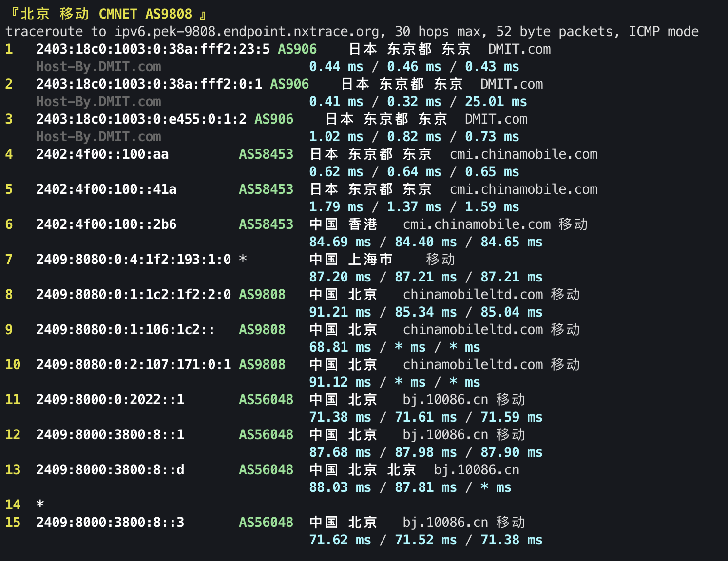Screen dimensions: 728x561
Task: Click the AS56048 label on hop 12
Action: [266, 434]
